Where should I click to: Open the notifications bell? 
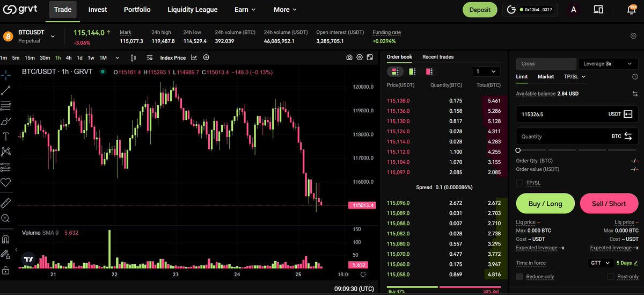pos(632,9)
